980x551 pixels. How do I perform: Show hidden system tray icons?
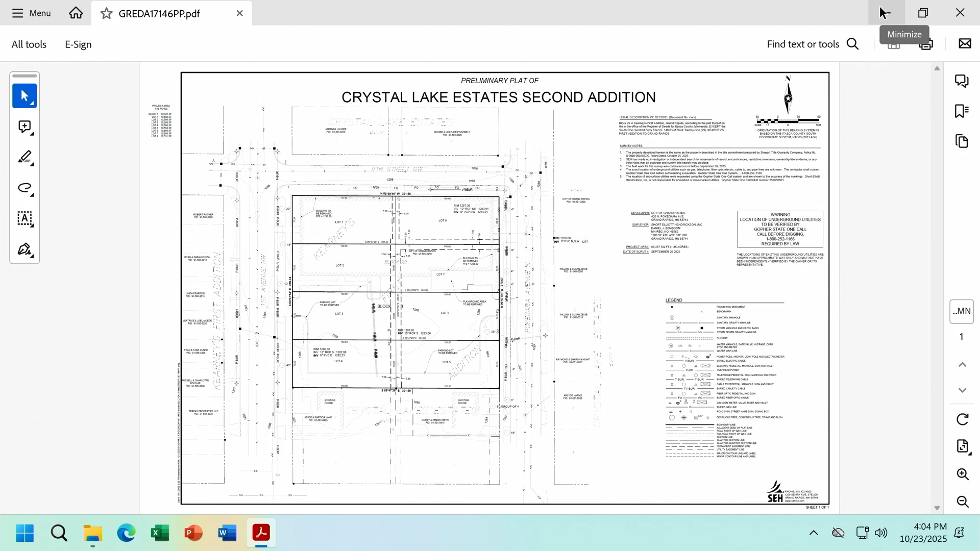click(814, 533)
